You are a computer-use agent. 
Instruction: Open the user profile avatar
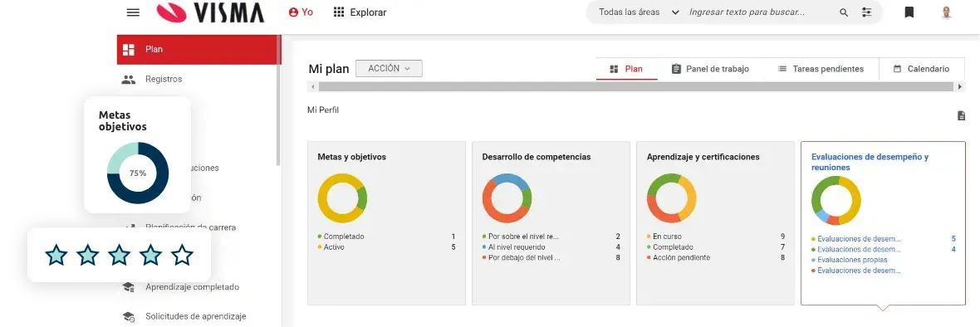[946, 12]
